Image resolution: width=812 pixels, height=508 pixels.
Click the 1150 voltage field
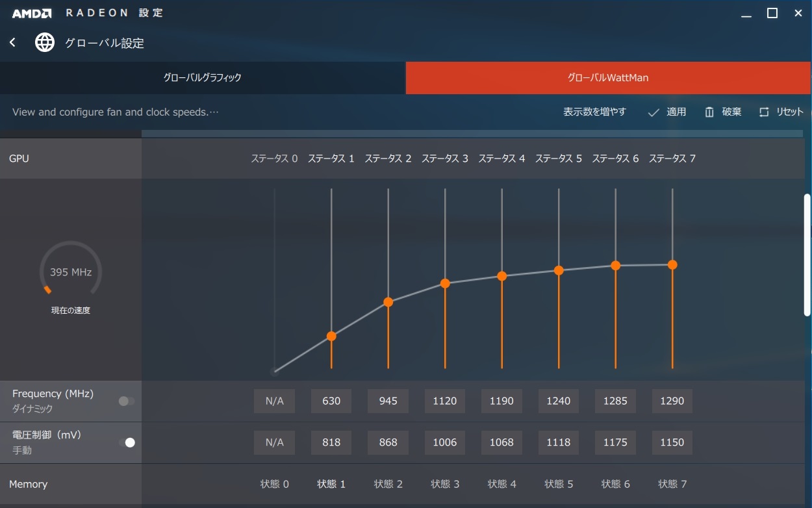[x=672, y=442]
